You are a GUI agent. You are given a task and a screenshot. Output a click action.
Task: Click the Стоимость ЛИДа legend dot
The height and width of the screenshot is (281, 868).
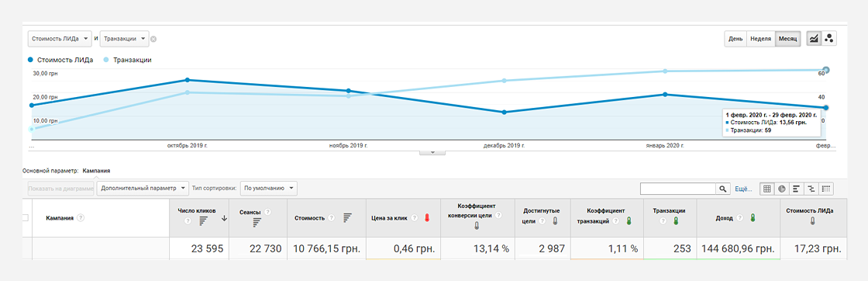pyautogui.click(x=30, y=60)
